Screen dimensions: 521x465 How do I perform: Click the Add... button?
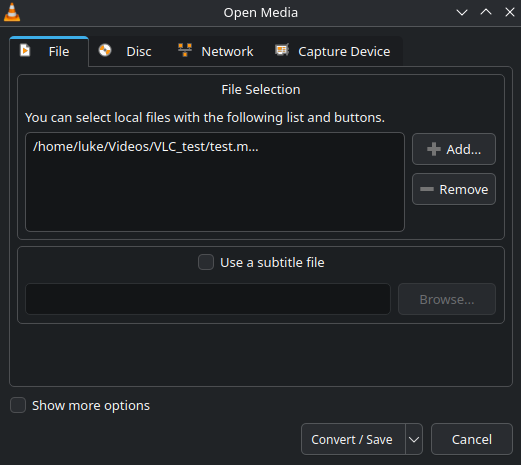[x=454, y=149]
